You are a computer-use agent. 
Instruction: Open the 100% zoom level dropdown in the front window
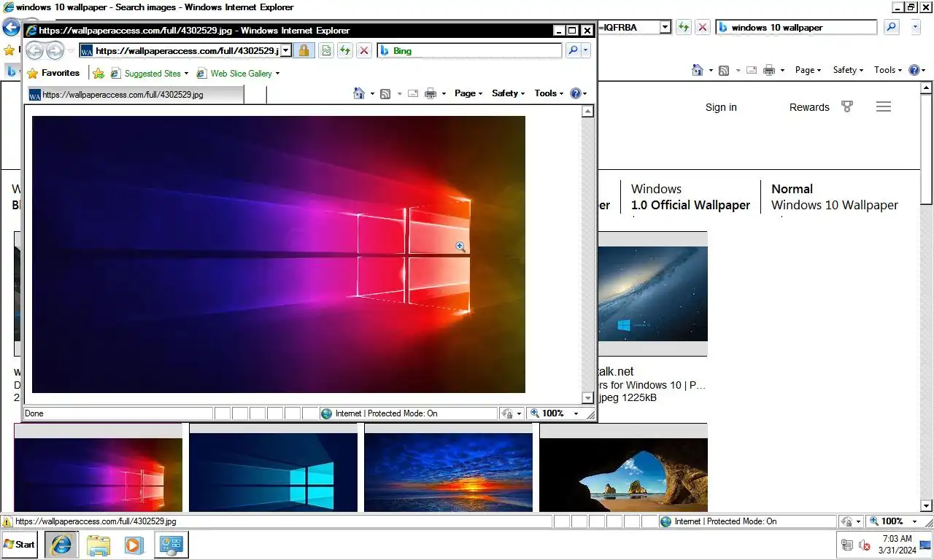576,413
